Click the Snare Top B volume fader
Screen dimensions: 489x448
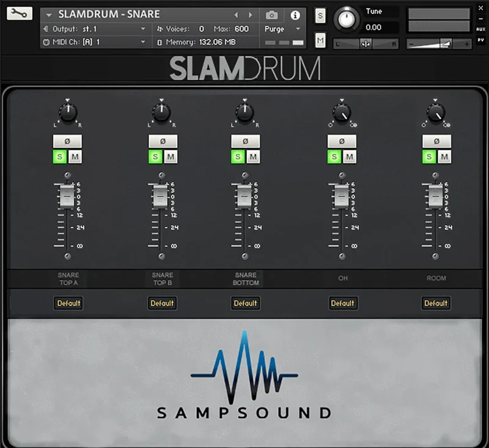160,196
